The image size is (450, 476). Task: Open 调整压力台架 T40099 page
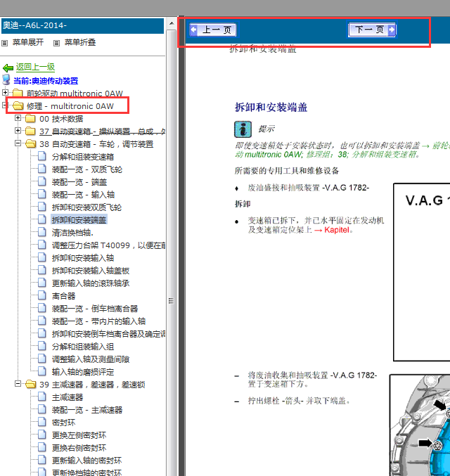(x=108, y=245)
